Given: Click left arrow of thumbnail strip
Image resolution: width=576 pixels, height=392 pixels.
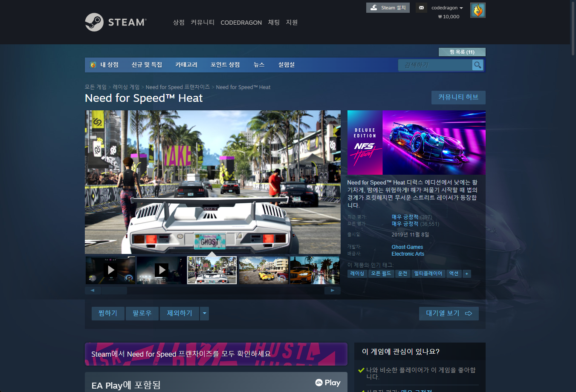Looking at the screenshot, I should (93, 291).
